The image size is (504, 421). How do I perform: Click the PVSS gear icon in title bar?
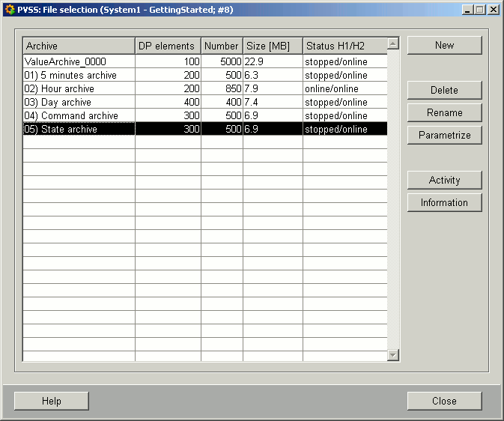tap(10, 10)
